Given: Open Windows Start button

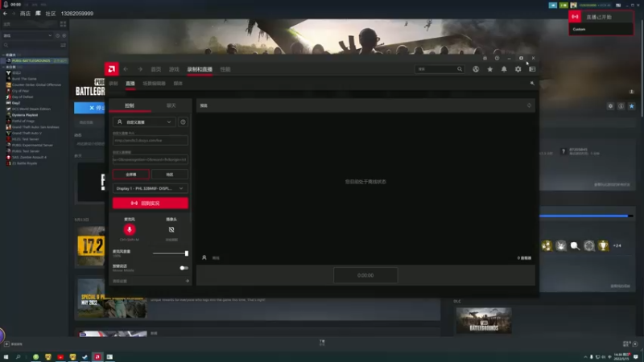Looking at the screenshot, I should (x=6, y=357).
